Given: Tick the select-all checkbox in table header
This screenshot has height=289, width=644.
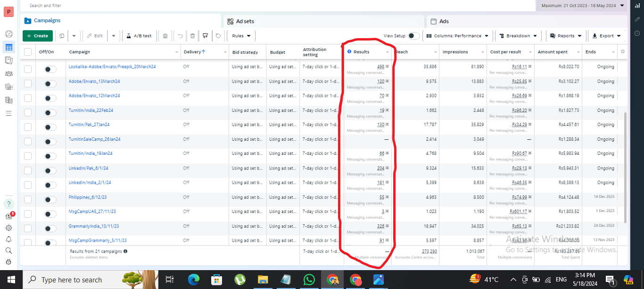Looking at the screenshot, I should [28, 52].
